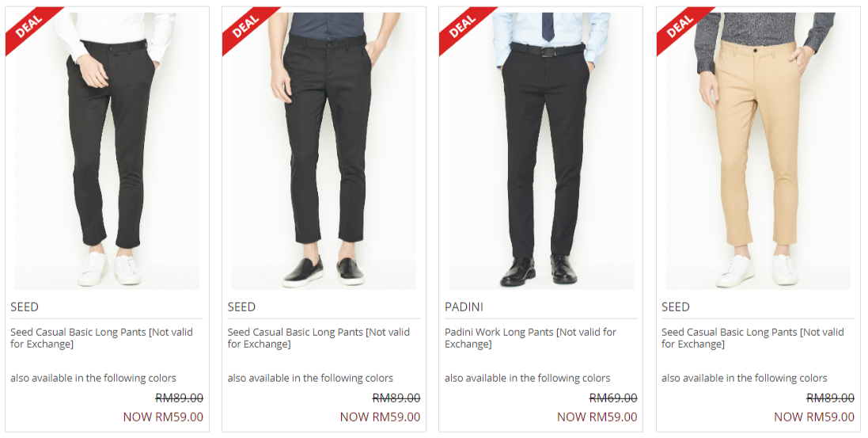
Task: Click the first SEED brand name
Action: coord(25,307)
